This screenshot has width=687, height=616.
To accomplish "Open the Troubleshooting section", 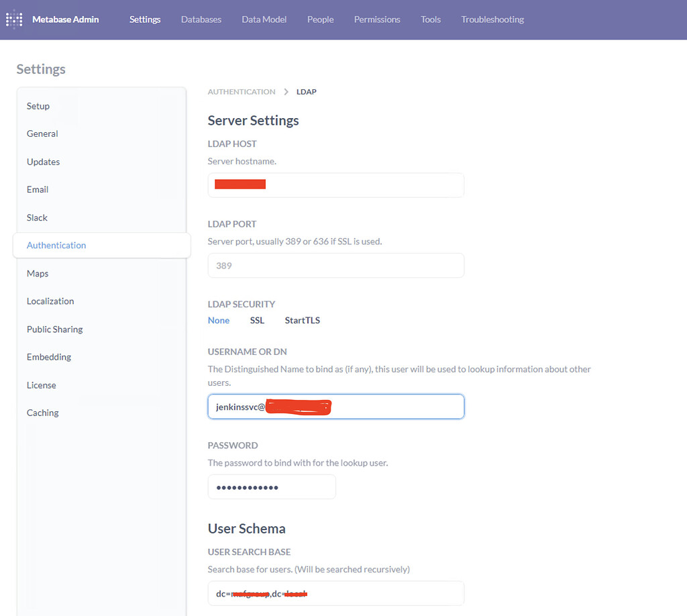I will pyautogui.click(x=492, y=19).
